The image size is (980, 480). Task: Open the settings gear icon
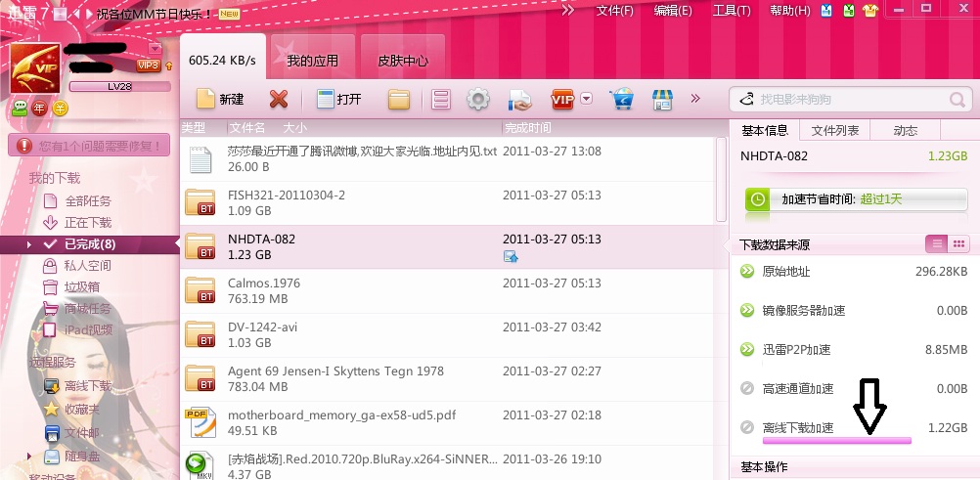[478, 99]
